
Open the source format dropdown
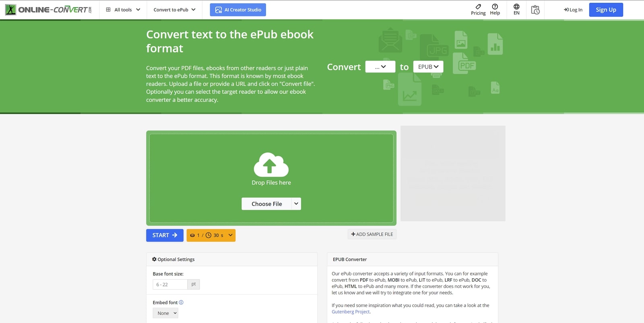380,67
